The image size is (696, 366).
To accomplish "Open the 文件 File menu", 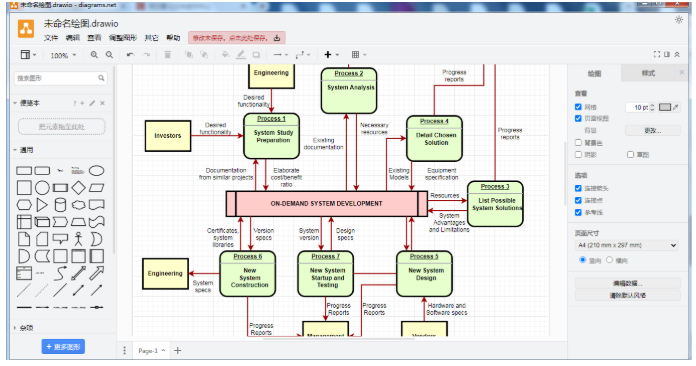I will 51,38.
